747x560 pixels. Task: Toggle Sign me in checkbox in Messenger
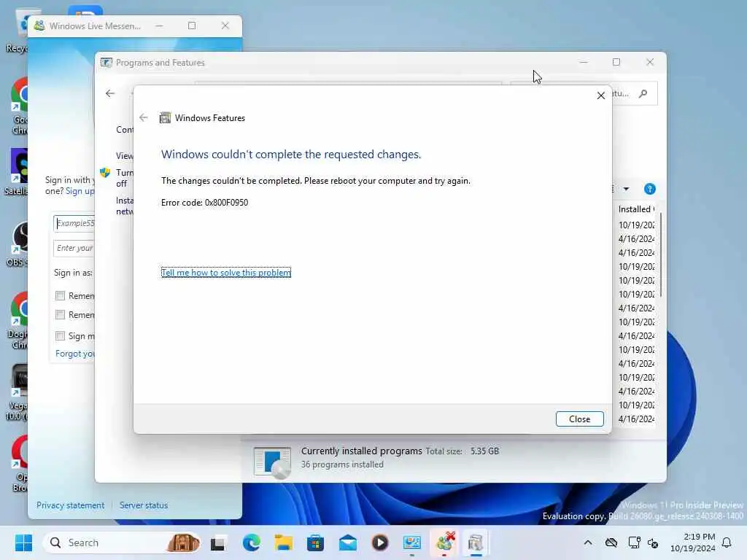click(x=60, y=336)
